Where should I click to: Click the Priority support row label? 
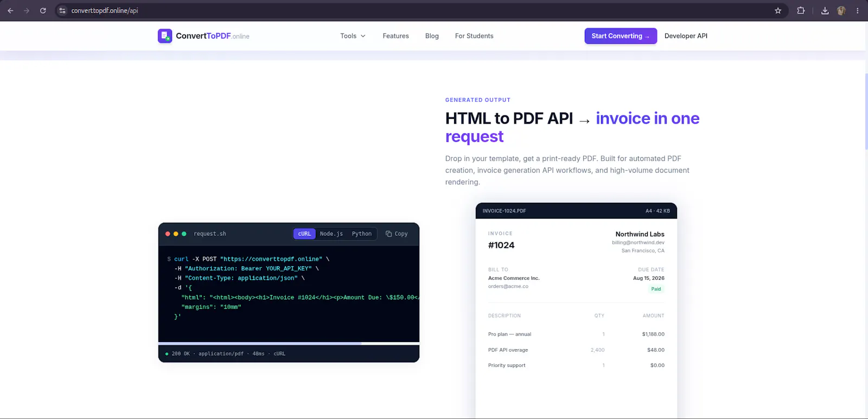(507, 365)
